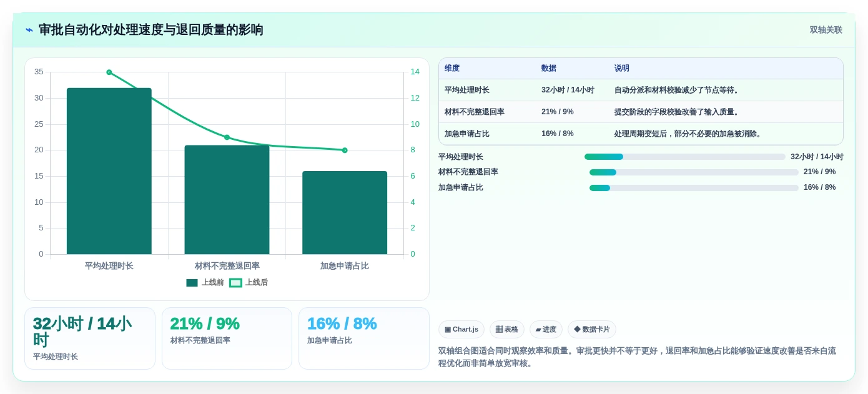868x394 pixels.
Task: Click the line point above 材料不完整退回率 bar
Action: point(227,137)
